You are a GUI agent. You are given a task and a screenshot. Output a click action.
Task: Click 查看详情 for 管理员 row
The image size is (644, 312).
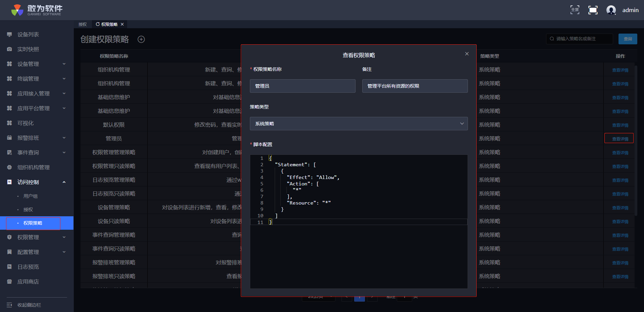tap(620, 139)
